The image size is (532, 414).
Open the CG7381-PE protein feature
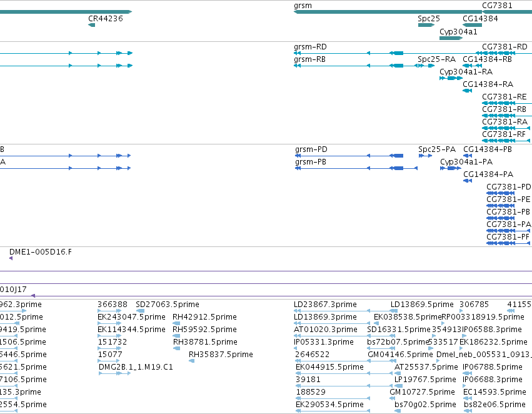pos(501,206)
